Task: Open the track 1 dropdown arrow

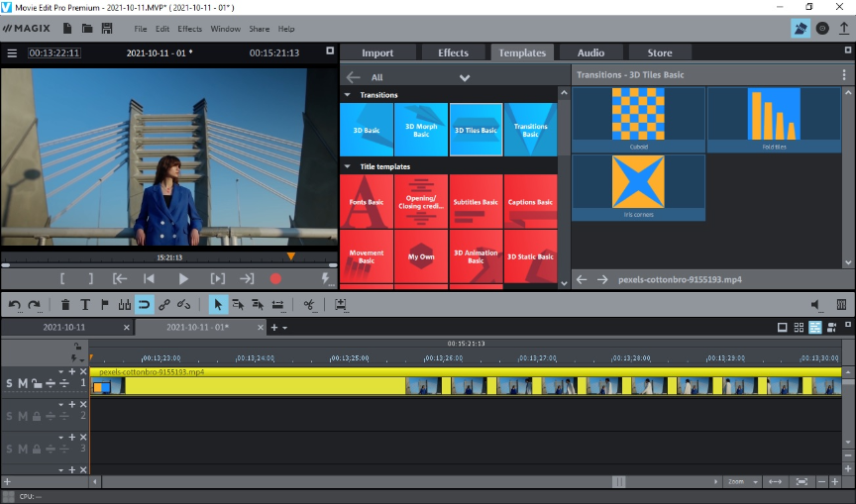Action: pyautogui.click(x=61, y=371)
